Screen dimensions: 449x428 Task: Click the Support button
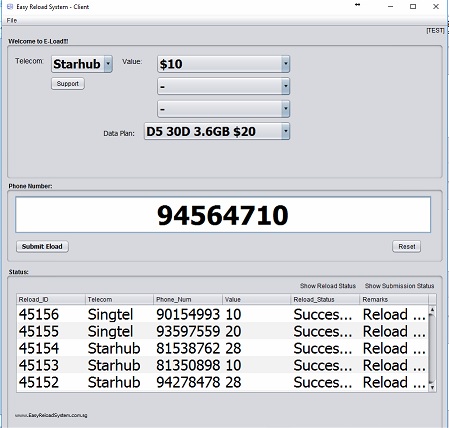click(x=68, y=84)
